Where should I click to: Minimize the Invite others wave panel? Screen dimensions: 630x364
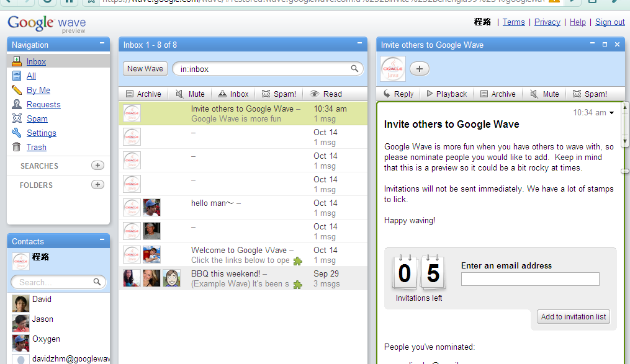click(592, 43)
